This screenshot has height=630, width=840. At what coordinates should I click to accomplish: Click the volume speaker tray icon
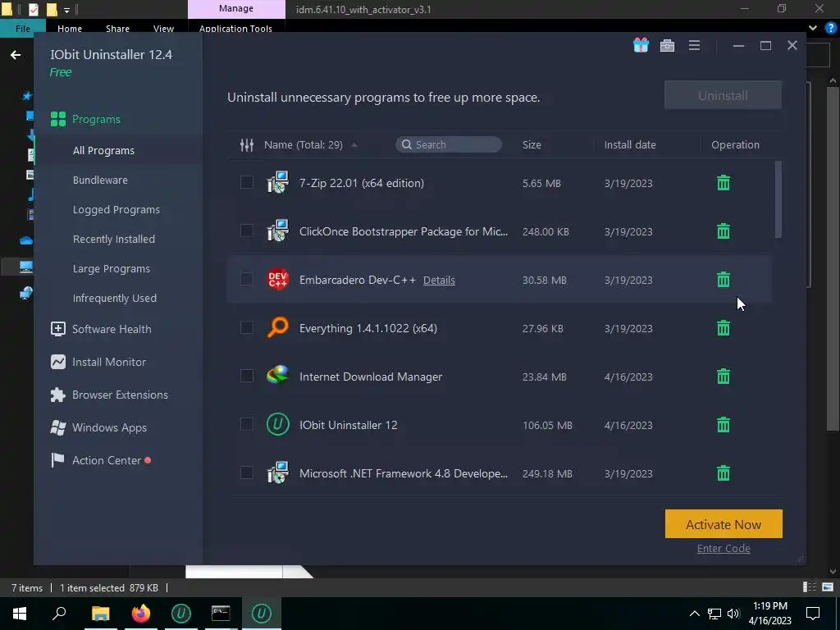click(733, 614)
